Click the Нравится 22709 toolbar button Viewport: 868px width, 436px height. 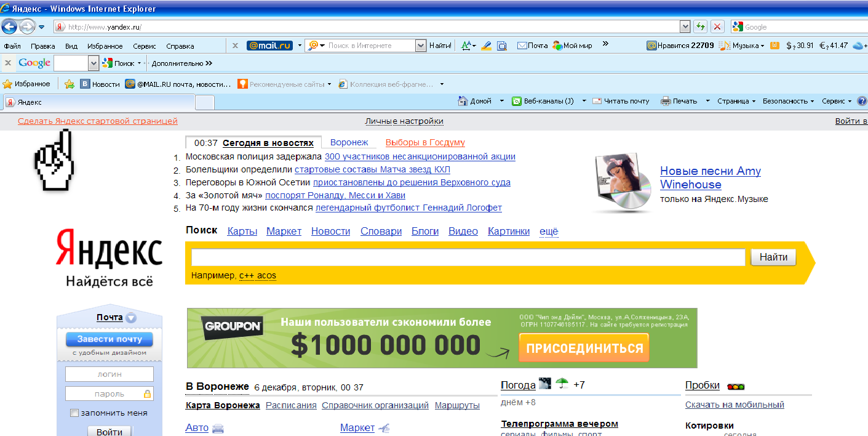pos(680,46)
